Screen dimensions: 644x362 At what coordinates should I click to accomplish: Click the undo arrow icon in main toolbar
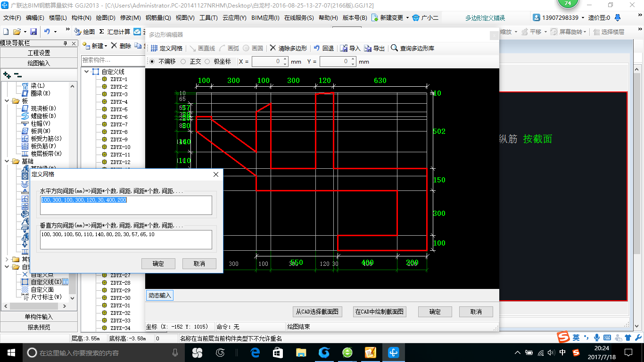click(x=47, y=32)
